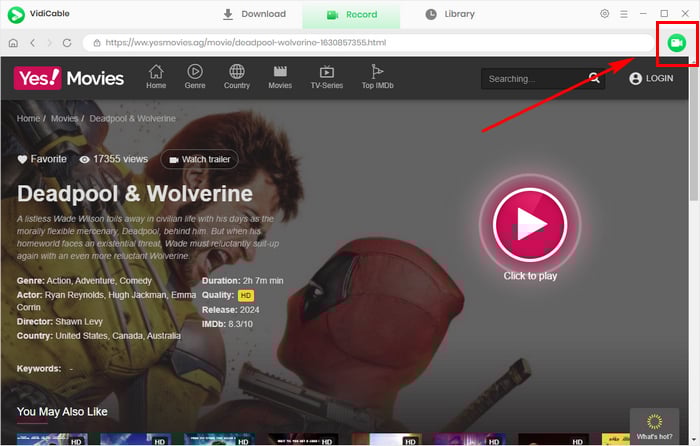The width and height of the screenshot is (700, 446).
Task: Click the HD quality badge
Action: coord(246,296)
